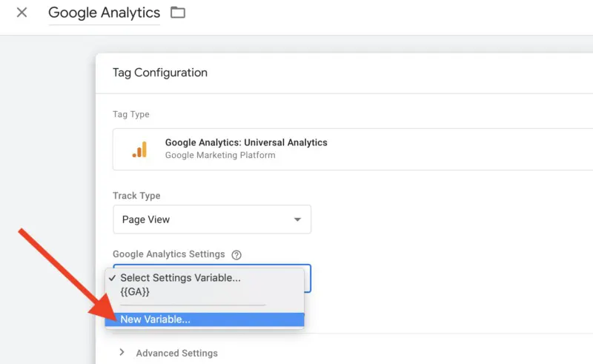The width and height of the screenshot is (593, 364).
Task: Edit the Google Analytics tag name field
Action: coord(104,13)
